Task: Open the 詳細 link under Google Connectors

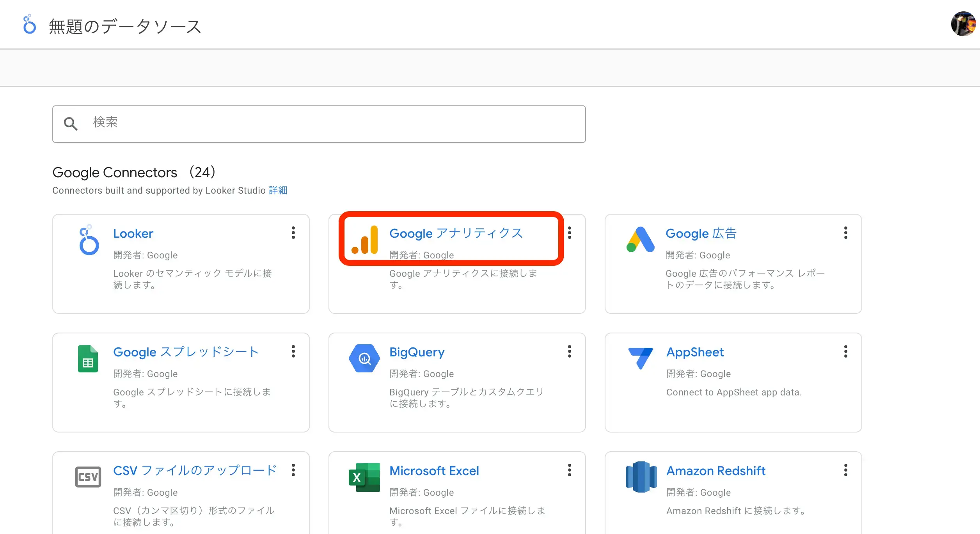Action: pyautogui.click(x=278, y=190)
